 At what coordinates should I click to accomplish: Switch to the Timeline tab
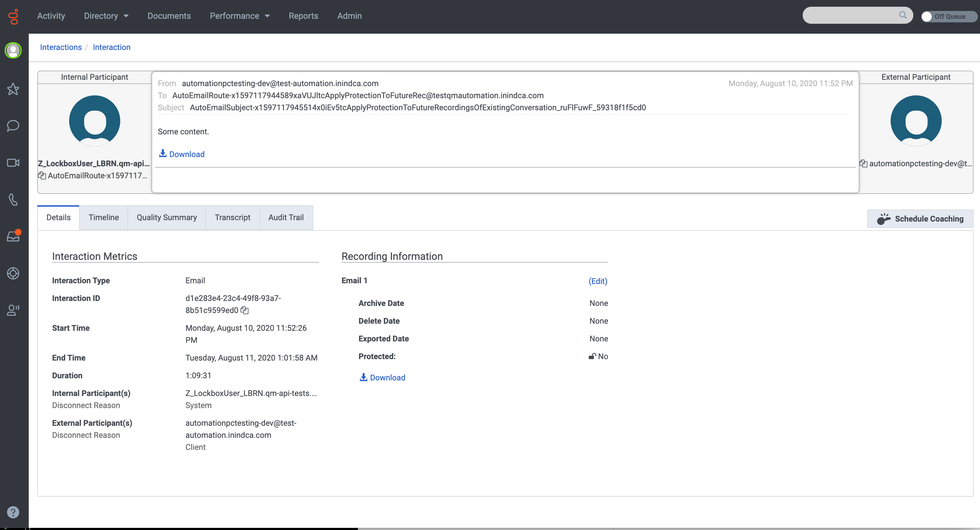[104, 217]
